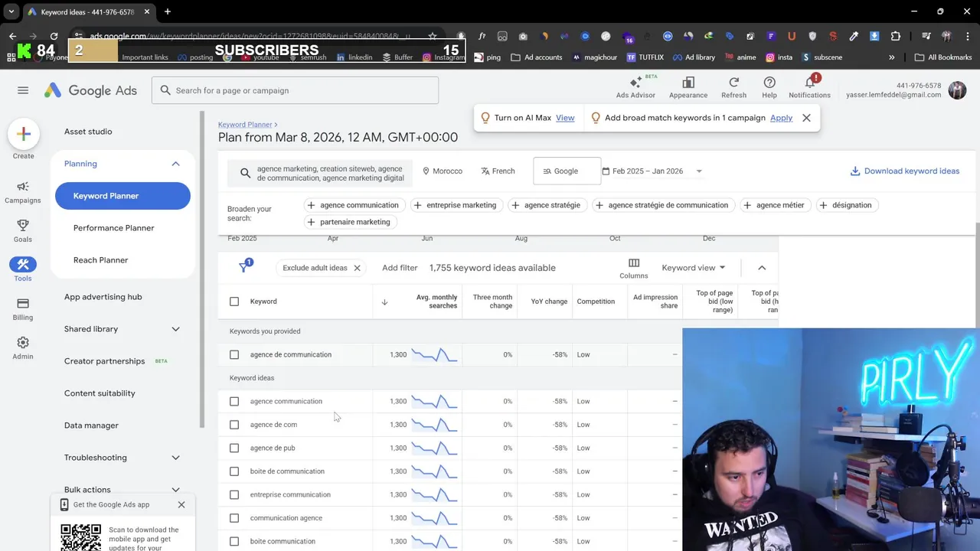Screen dimensions: 980x551
Task: Bookmark this page with the star icon
Action: [433, 36]
